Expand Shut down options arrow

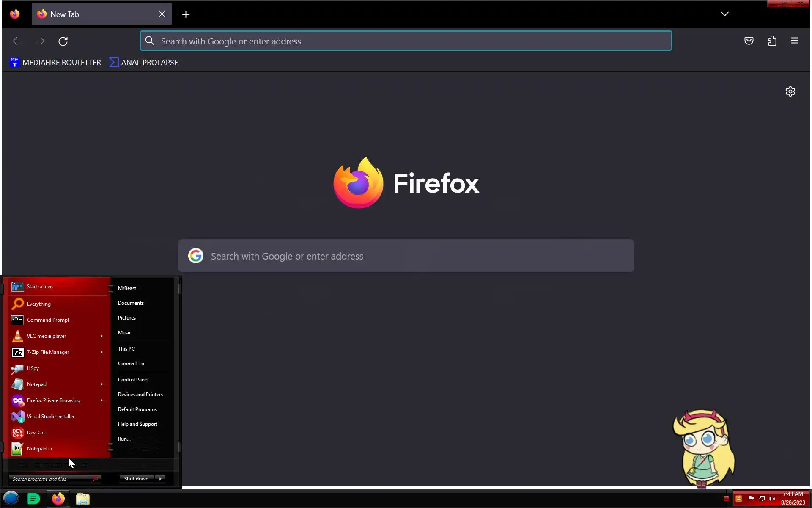point(160,479)
